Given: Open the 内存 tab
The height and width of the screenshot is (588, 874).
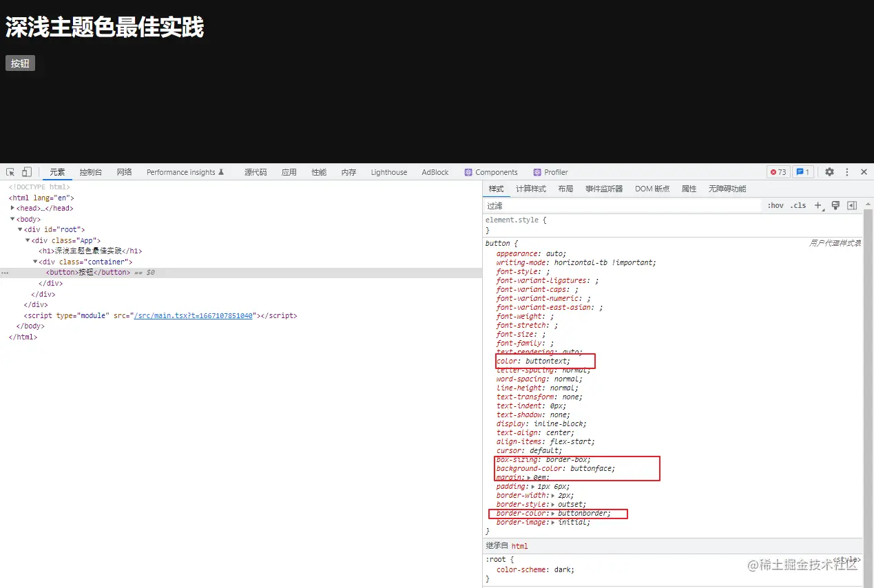Looking at the screenshot, I should point(348,172).
